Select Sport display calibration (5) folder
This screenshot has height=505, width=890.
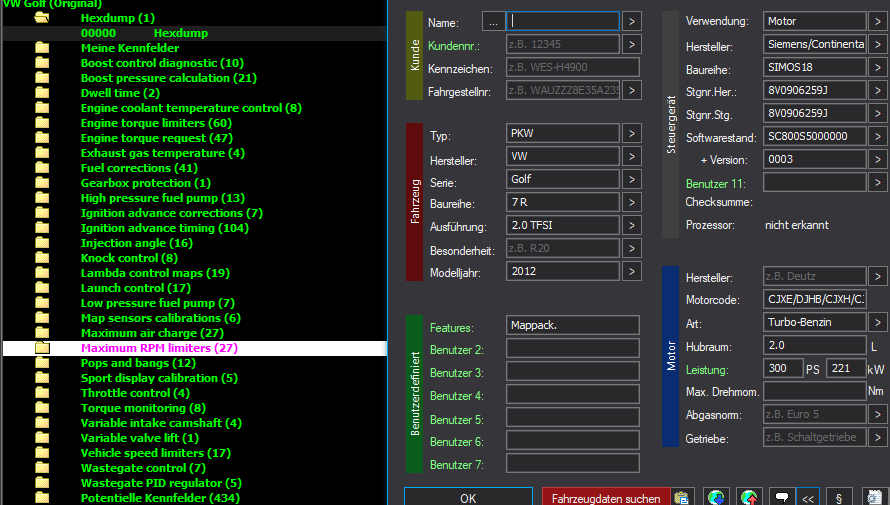(x=159, y=378)
